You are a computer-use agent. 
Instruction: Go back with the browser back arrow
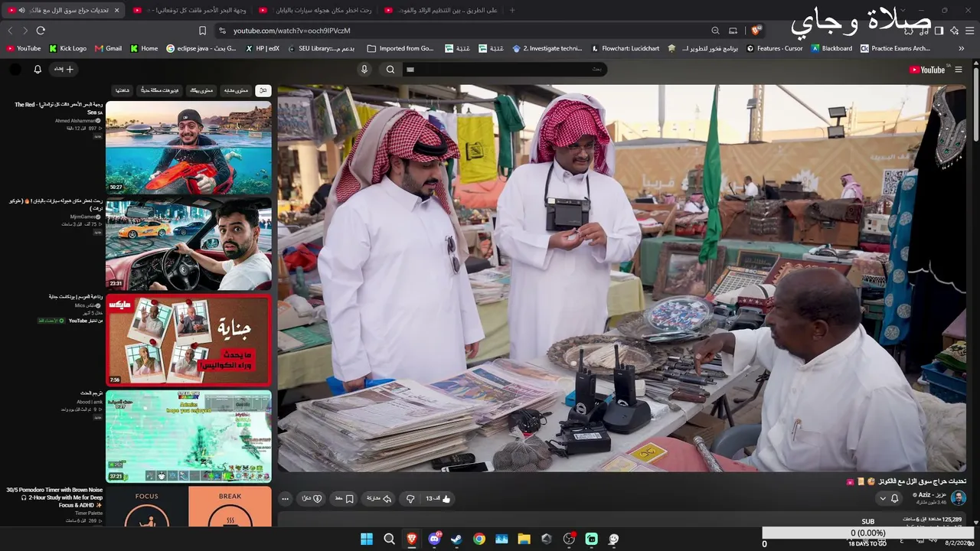pyautogui.click(x=10, y=31)
